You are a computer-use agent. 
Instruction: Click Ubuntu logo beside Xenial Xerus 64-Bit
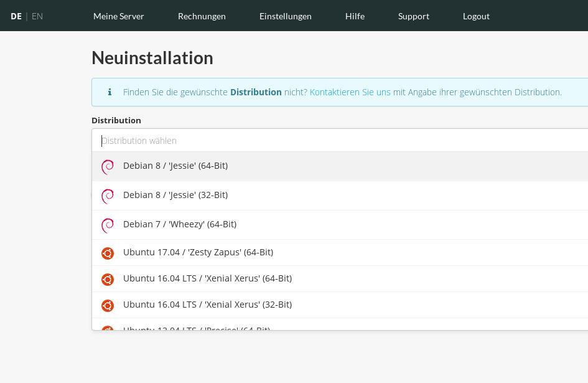[108, 280]
